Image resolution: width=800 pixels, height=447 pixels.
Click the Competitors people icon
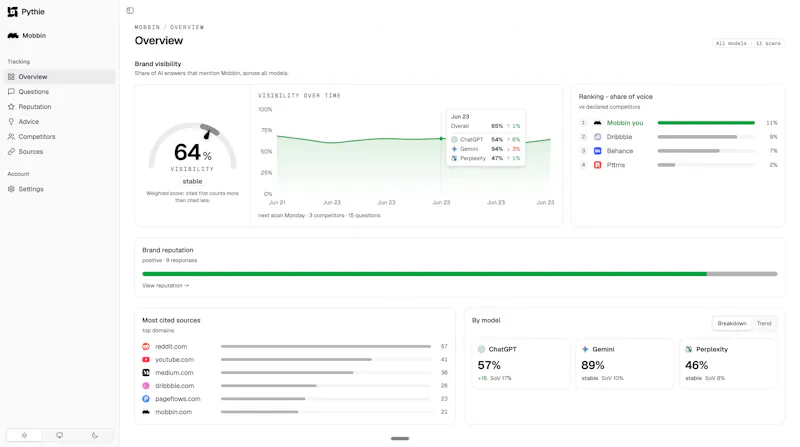point(11,137)
